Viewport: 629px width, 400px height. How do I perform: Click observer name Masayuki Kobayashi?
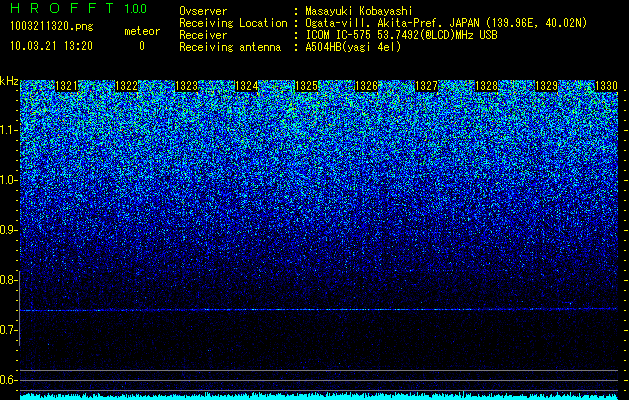(x=359, y=11)
